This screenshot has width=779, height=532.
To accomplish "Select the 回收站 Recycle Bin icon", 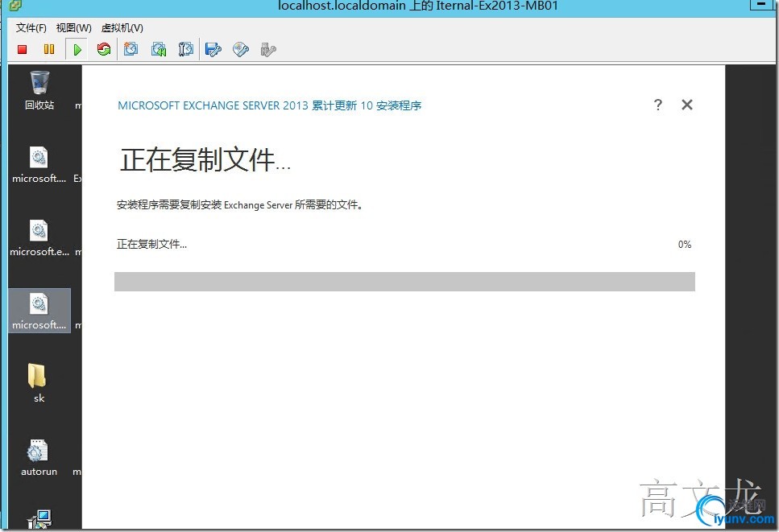I will coord(39,90).
